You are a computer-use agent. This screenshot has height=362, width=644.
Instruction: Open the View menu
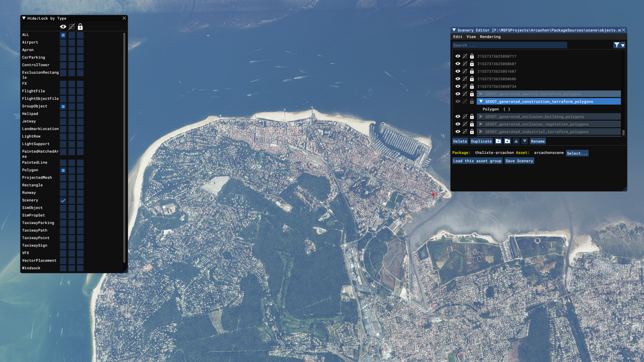471,37
